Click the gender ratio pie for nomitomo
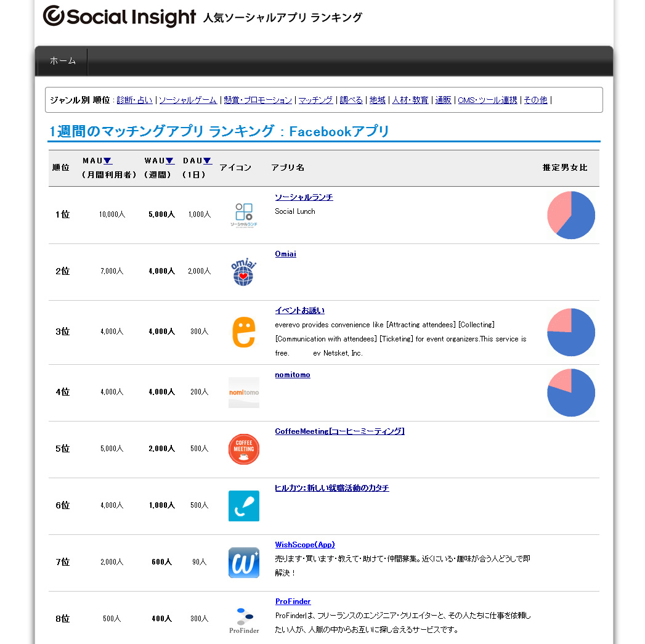Screen dimensions: 645x644 pyautogui.click(x=571, y=393)
